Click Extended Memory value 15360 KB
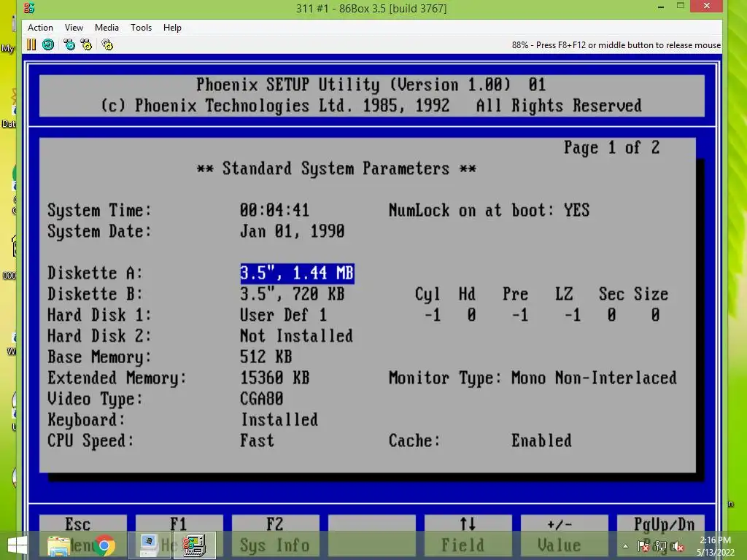747x560 pixels. (x=274, y=378)
